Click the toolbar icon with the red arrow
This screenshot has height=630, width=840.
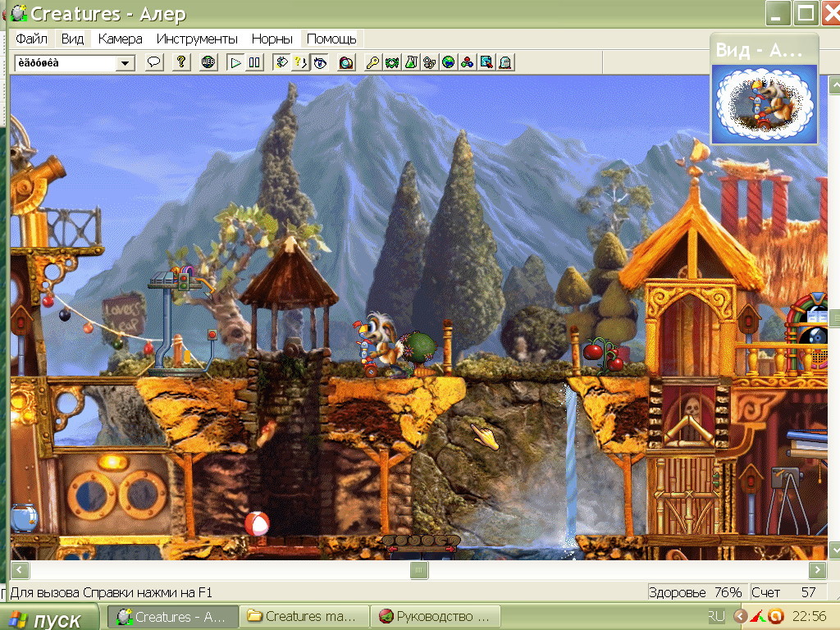click(x=486, y=62)
